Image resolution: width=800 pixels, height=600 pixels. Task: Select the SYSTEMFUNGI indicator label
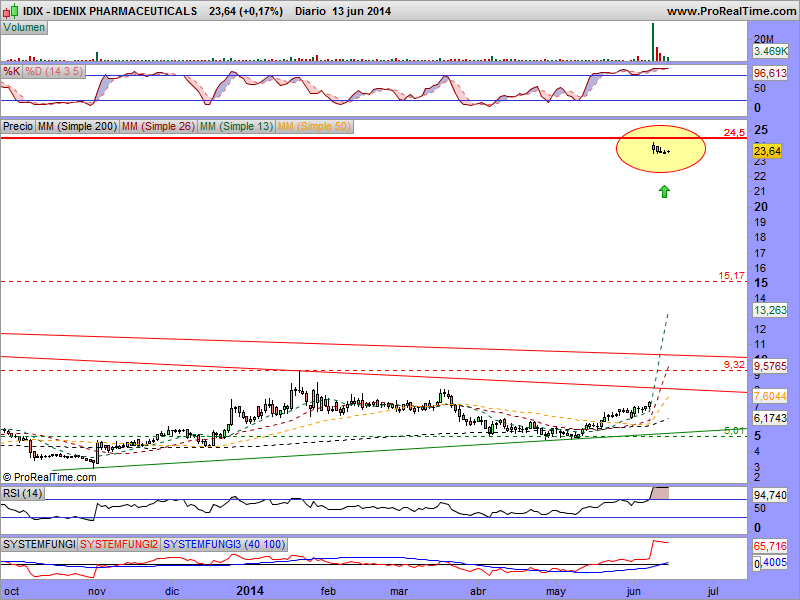(x=39, y=544)
